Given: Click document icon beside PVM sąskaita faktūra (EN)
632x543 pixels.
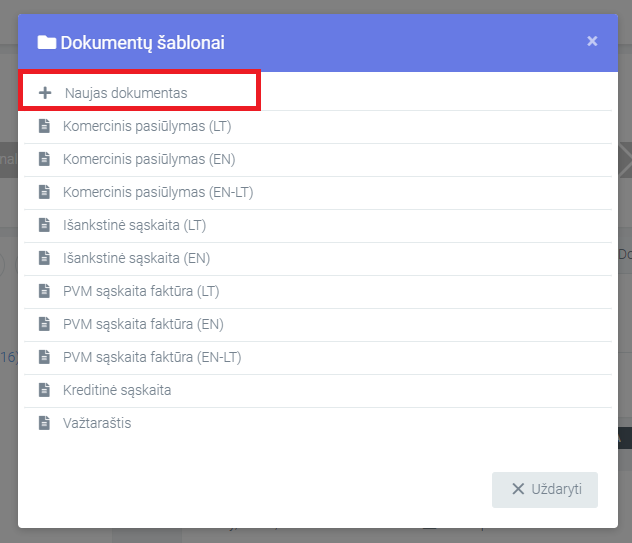Looking at the screenshot, I should click(44, 324).
